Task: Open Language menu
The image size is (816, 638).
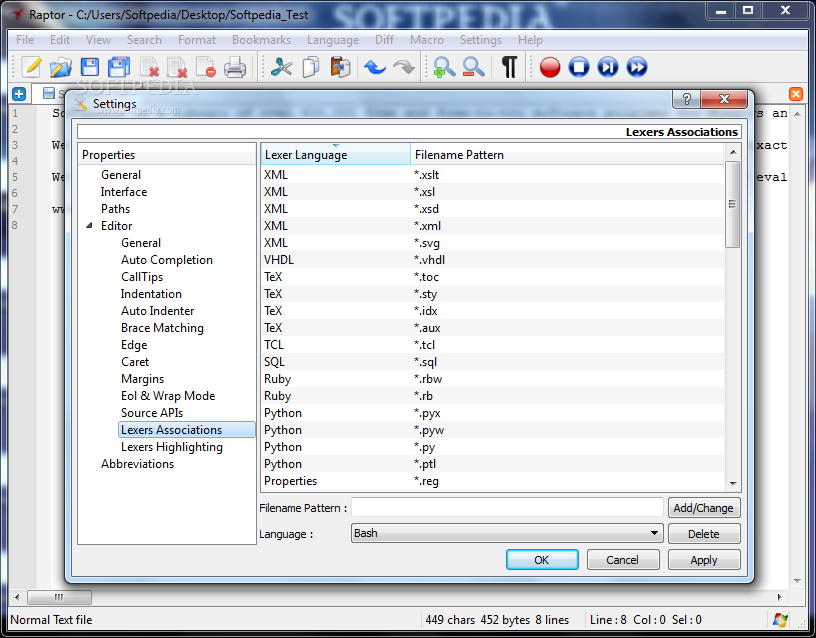Action: click(x=333, y=40)
